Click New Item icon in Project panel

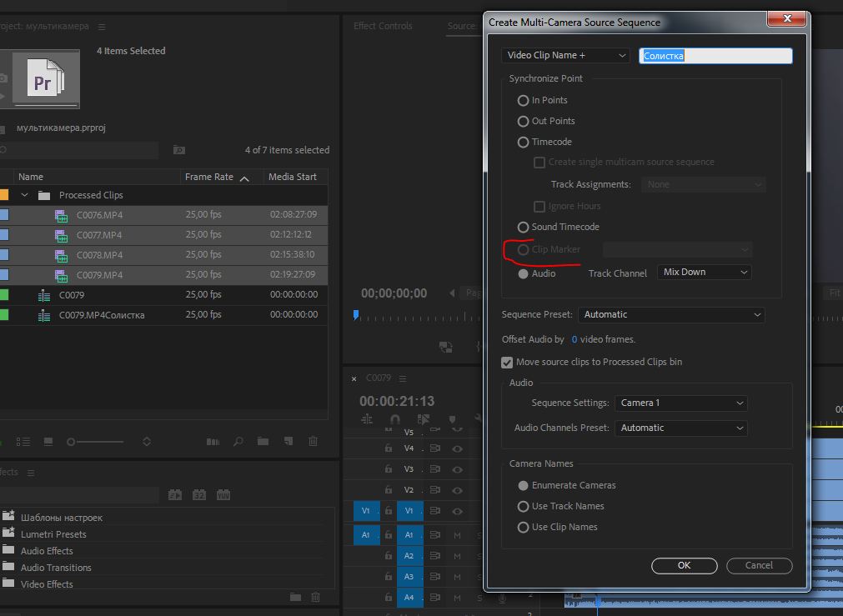289,442
